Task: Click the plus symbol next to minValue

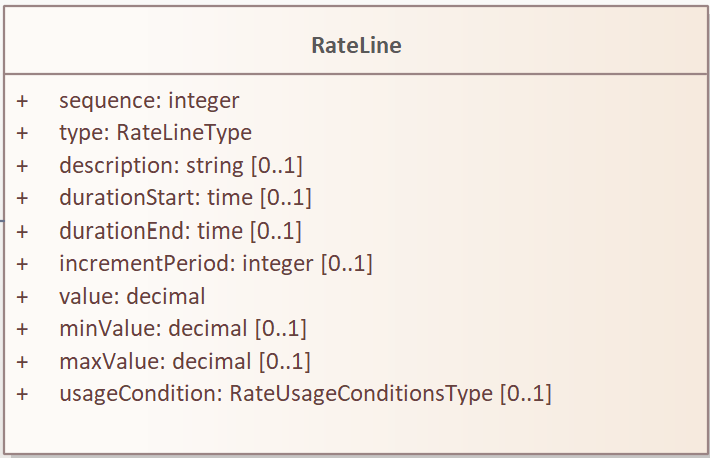Action: tap(22, 328)
